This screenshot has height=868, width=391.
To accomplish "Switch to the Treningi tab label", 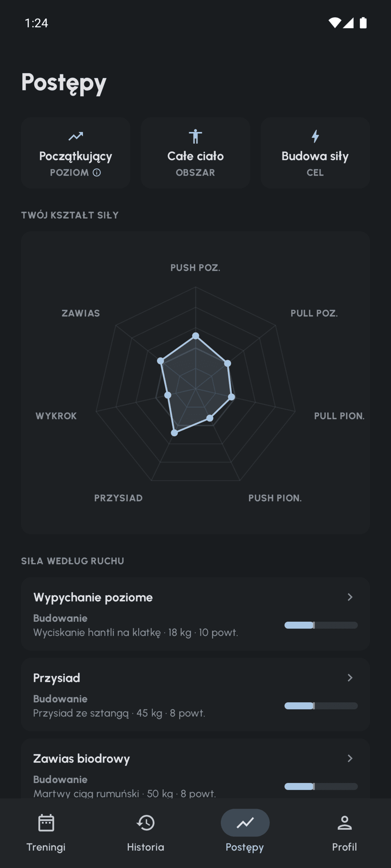I will coord(46,847).
